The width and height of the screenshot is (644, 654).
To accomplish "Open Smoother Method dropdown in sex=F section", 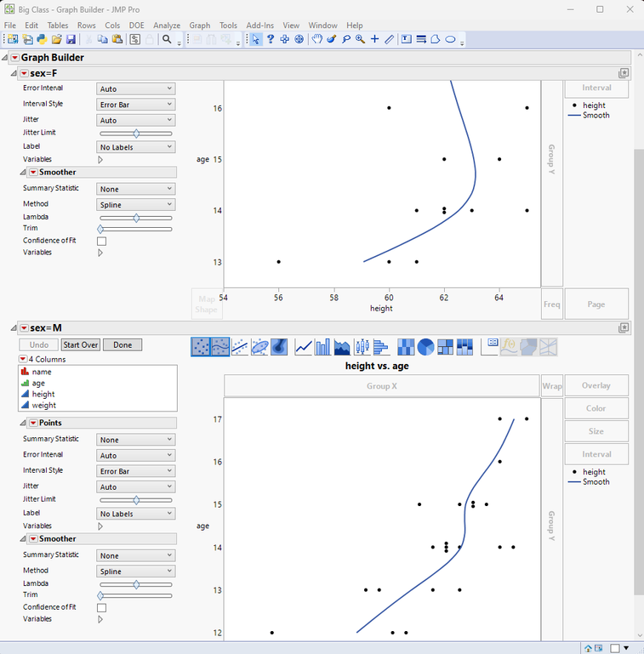I will (136, 205).
